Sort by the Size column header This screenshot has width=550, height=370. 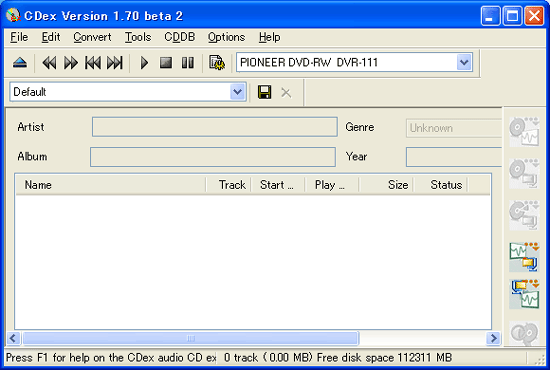pos(386,185)
